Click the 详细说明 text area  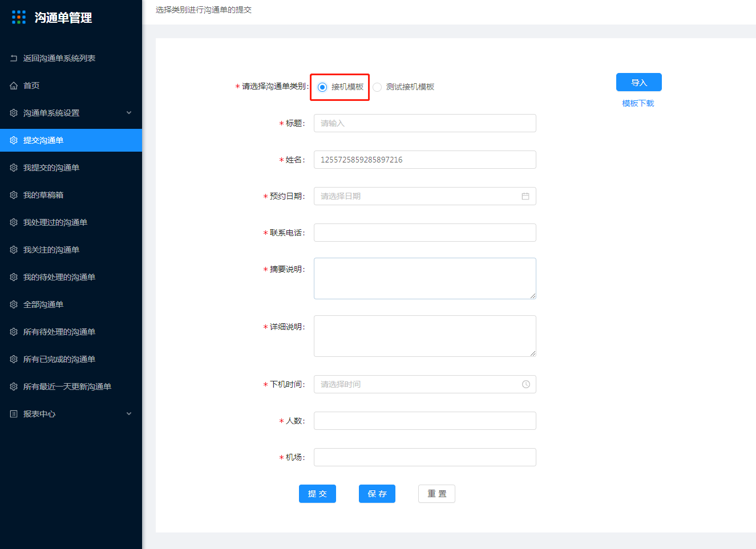point(425,336)
